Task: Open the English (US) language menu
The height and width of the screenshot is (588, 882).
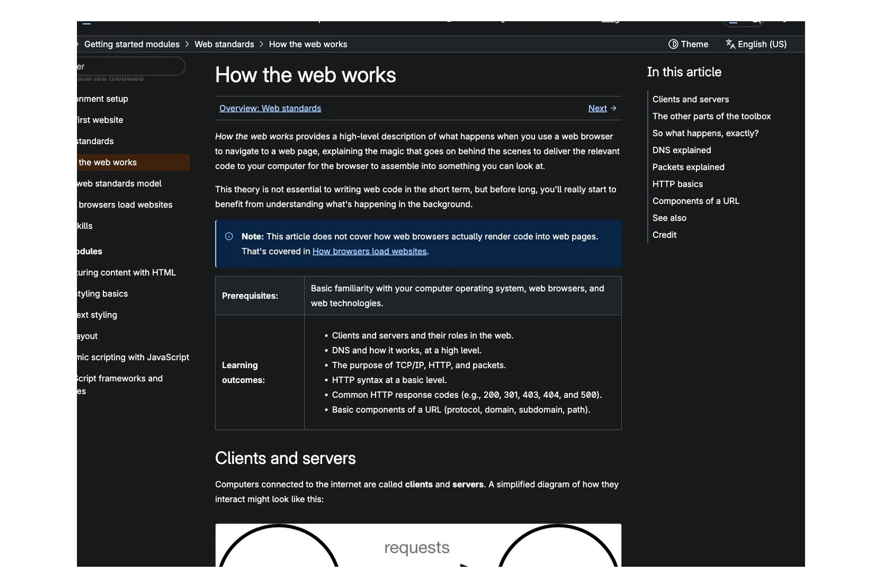Action: coord(756,44)
